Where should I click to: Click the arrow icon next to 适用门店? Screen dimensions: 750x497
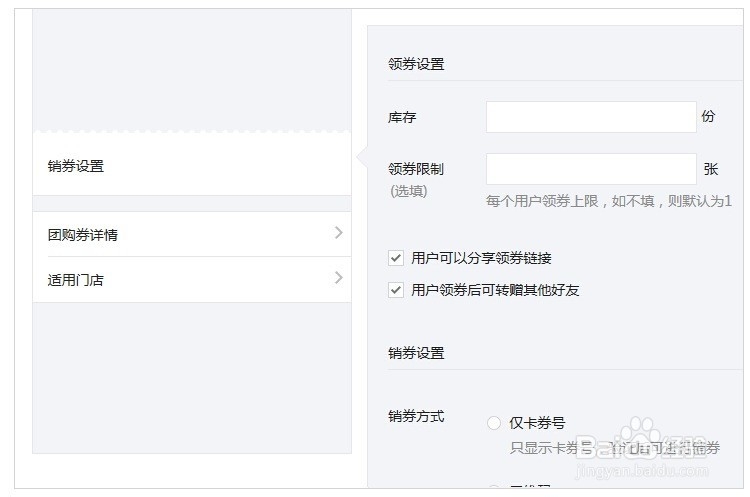click(x=339, y=278)
